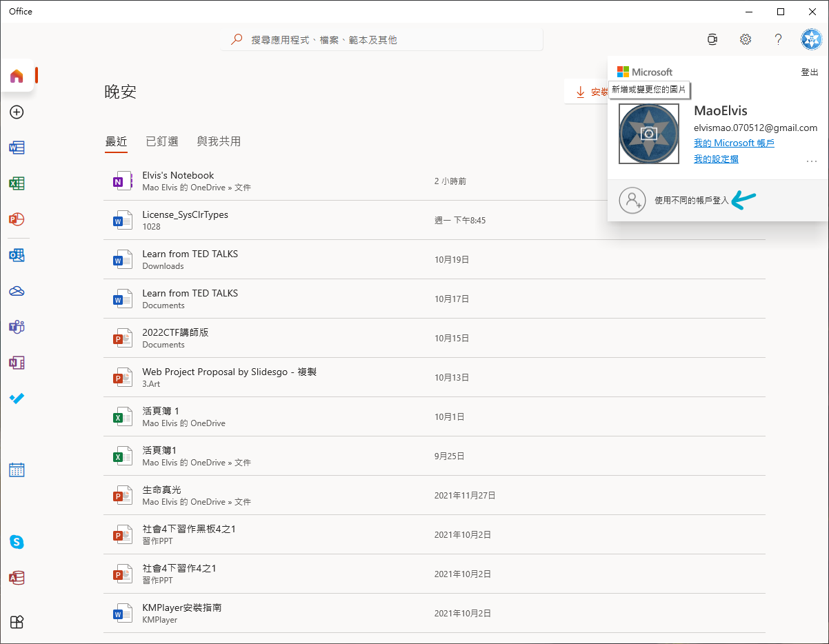Click the 2021年11月27日 date
The image size is (829, 644).
[465, 495]
